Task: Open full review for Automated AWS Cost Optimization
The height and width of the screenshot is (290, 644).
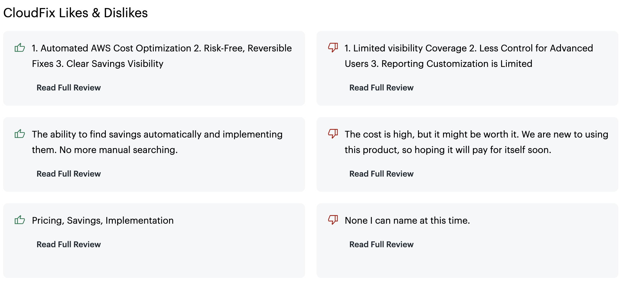Action: coord(68,88)
